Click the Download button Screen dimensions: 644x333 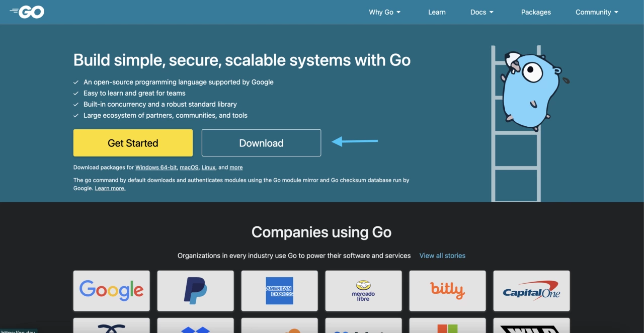click(x=261, y=143)
